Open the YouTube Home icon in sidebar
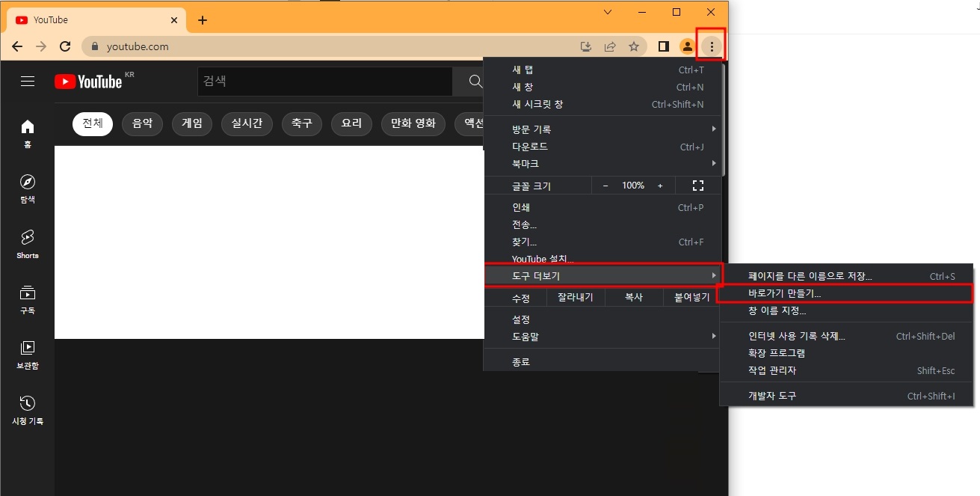This screenshot has height=496, width=980. 27,126
